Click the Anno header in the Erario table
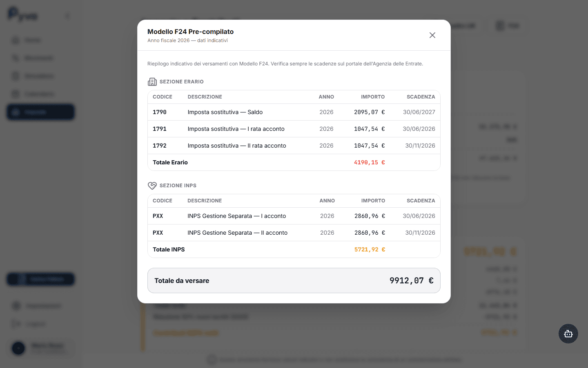Screen dimensions: 588x368 pyautogui.click(x=326, y=97)
